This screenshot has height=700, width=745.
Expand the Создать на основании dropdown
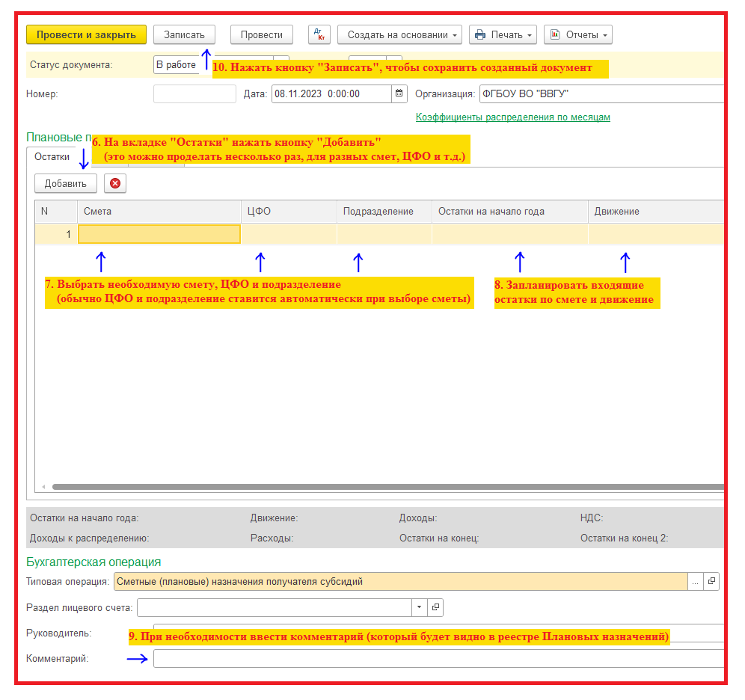(402, 35)
